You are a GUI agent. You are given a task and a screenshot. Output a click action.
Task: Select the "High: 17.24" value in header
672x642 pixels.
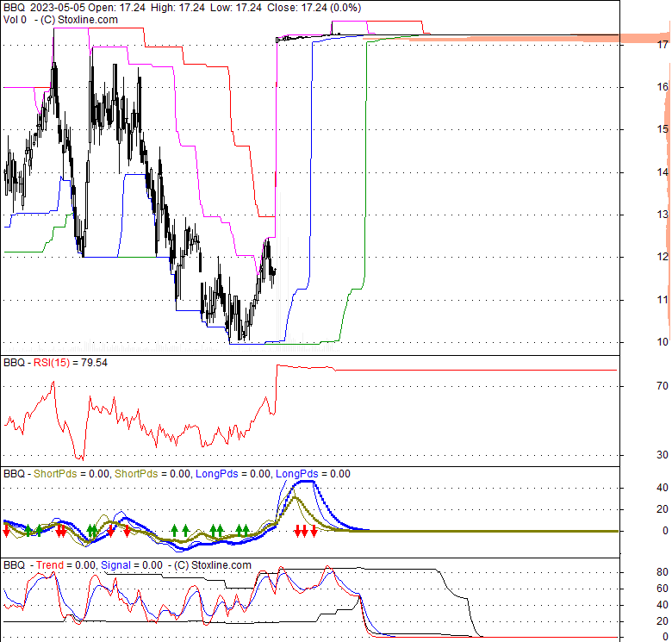[178, 8]
